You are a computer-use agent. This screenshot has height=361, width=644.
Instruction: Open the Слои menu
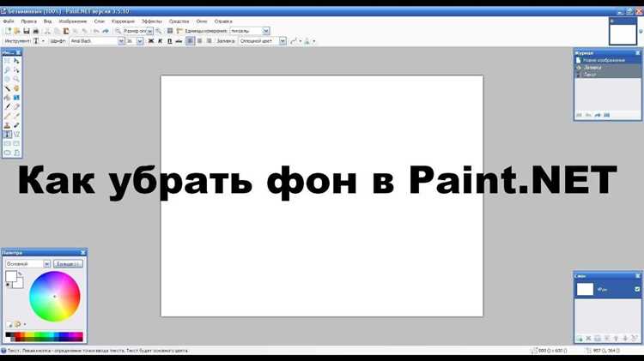100,21
